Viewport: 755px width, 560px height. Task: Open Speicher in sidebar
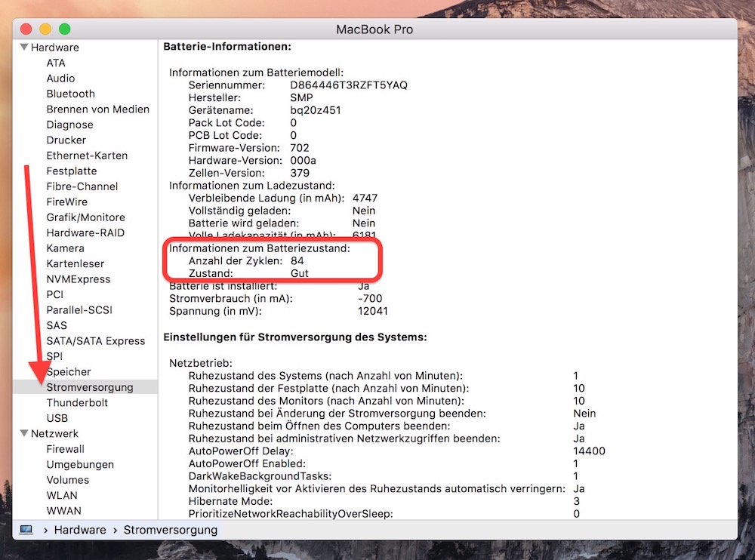69,372
